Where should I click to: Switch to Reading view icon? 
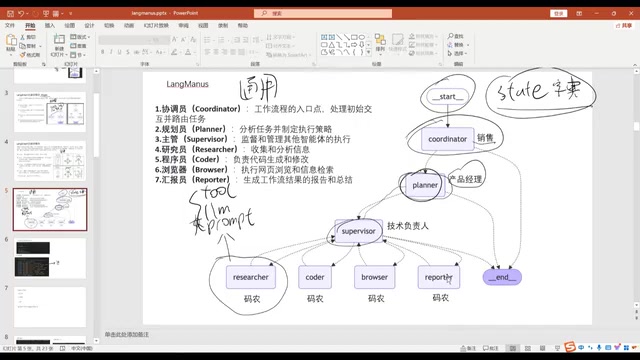pos(542,348)
